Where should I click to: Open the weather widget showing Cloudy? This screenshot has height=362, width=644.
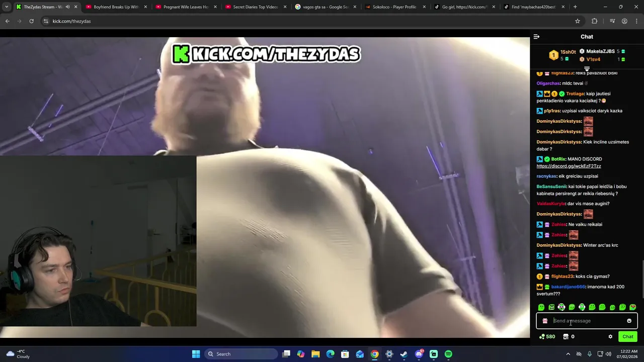click(x=17, y=354)
